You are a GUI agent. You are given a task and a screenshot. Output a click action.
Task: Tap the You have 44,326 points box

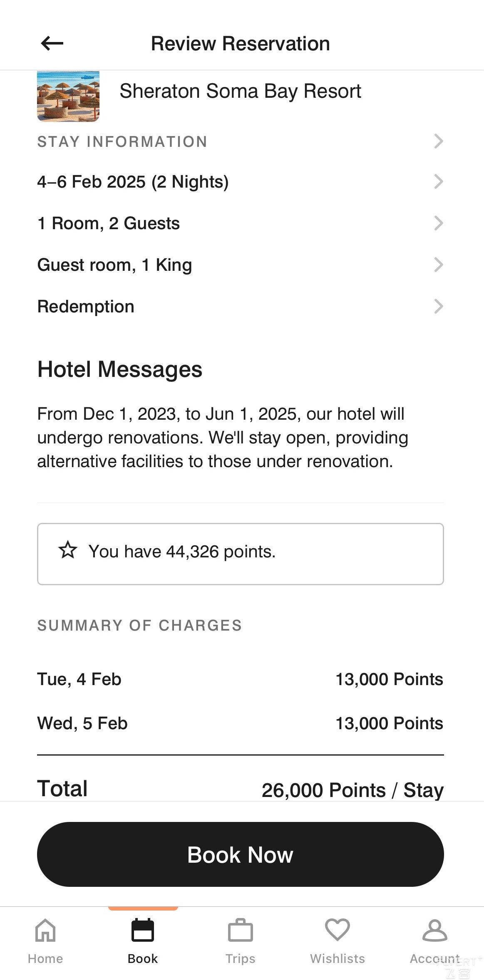(241, 554)
